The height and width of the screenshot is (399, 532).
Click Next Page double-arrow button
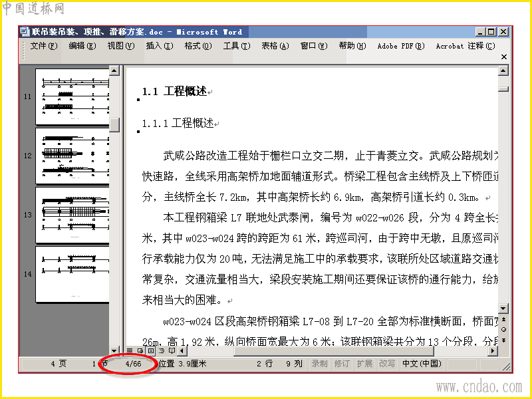[x=503, y=340]
